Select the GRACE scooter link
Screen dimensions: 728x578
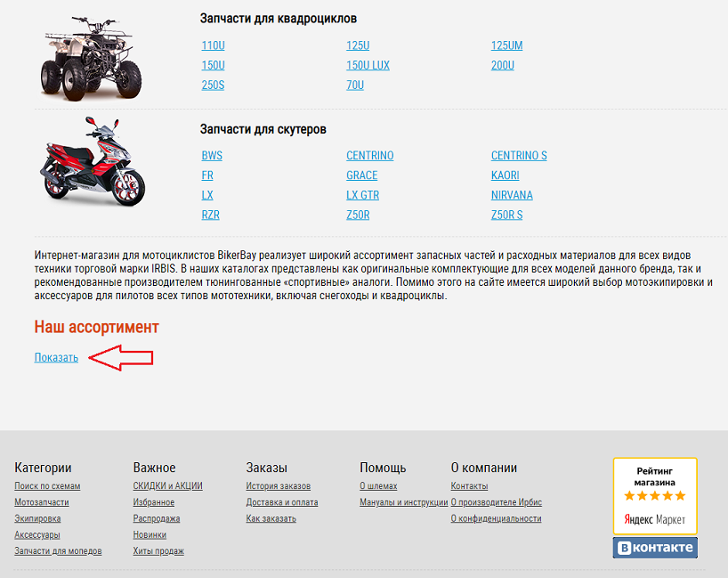362,175
